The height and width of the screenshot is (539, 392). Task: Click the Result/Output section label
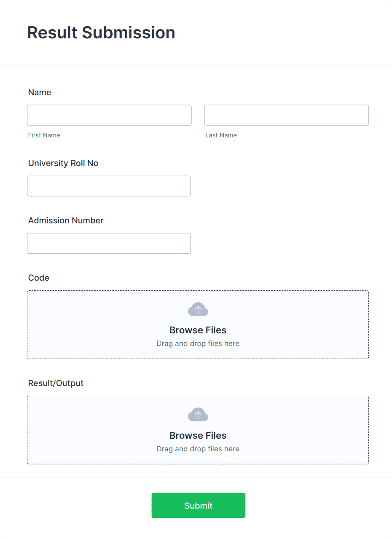point(55,383)
